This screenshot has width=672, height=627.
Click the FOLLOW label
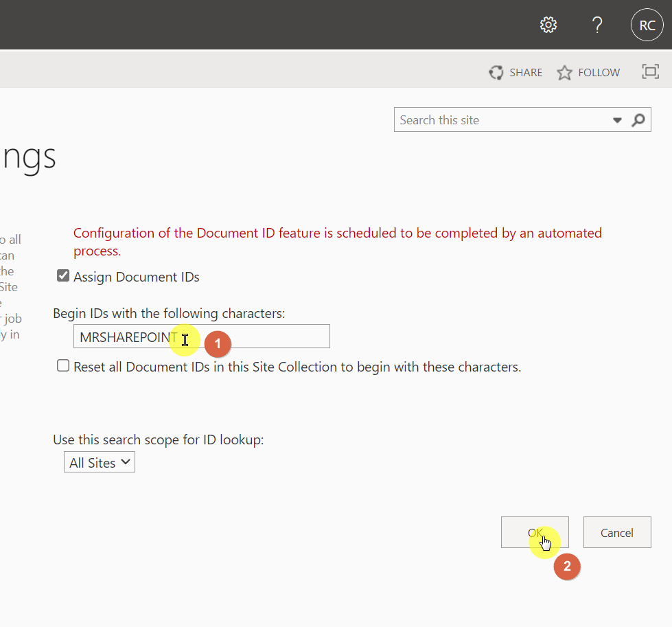[599, 73]
